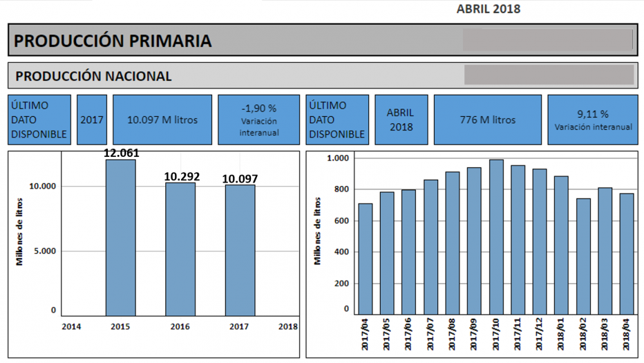This screenshot has height=363, width=644.
Task: Click the 2017/07 monthly bar
Action: [x=430, y=247]
